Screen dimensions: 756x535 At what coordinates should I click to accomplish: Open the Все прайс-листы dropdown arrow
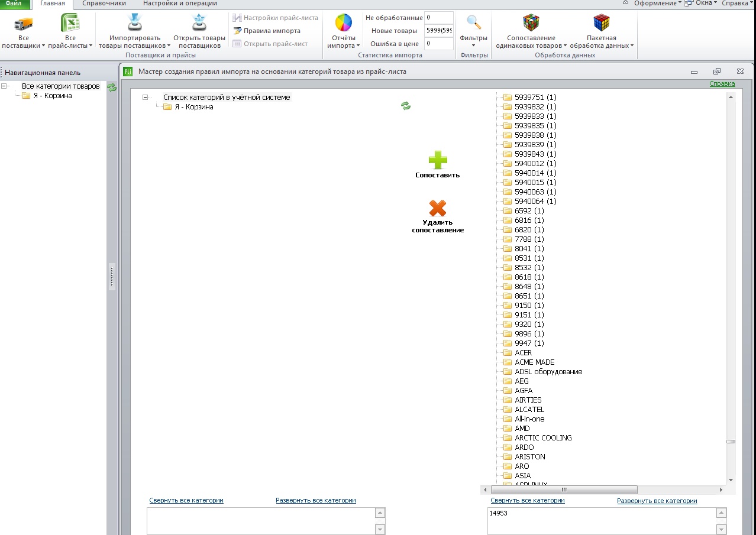[91, 46]
